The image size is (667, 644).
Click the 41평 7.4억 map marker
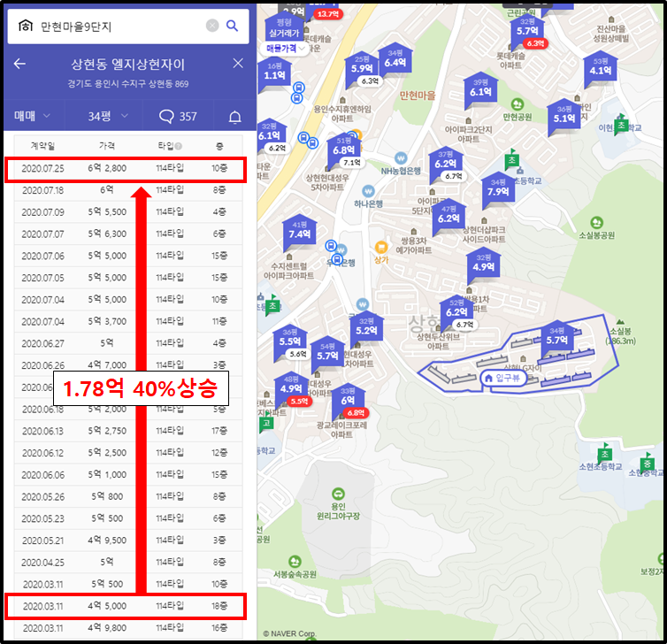[x=300, y=231]
